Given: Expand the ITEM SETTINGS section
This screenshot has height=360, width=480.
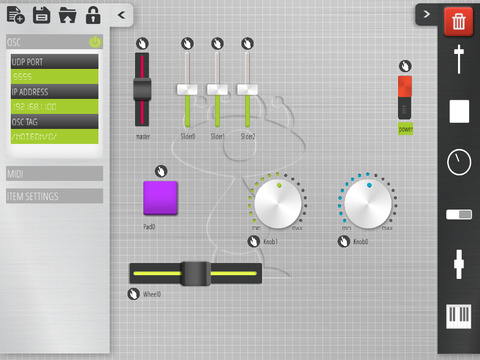Looking at the screenshot, I should tap(54, 196).
